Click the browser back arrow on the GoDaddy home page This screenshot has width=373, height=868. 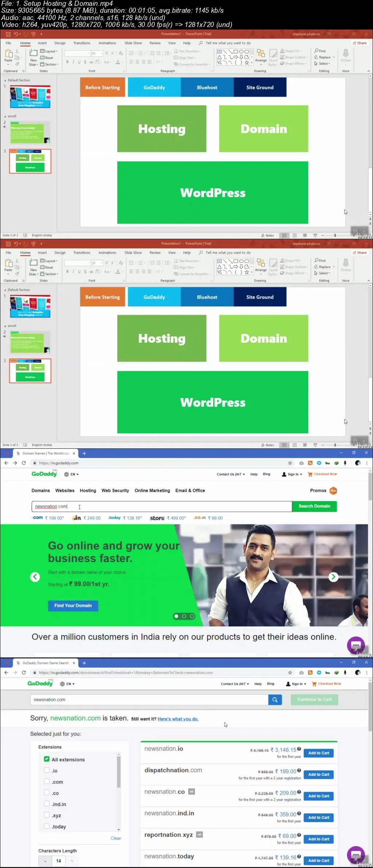click(6, 463)
